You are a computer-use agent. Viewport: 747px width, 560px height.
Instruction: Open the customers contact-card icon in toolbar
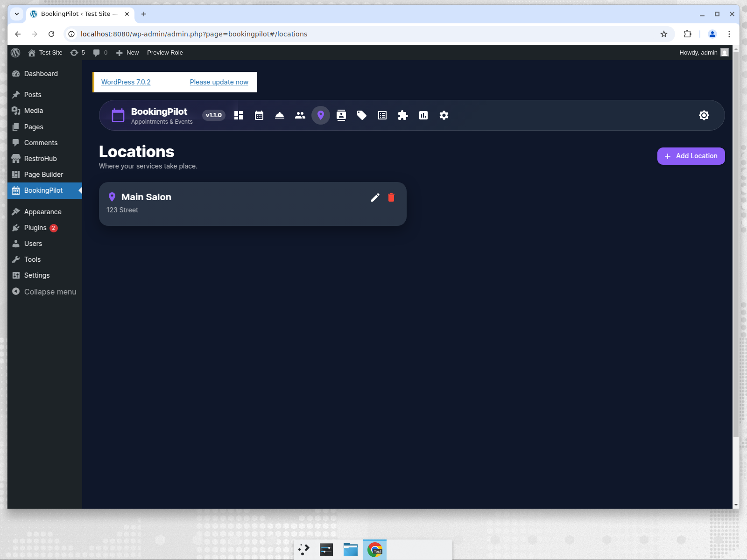(341, 115)
